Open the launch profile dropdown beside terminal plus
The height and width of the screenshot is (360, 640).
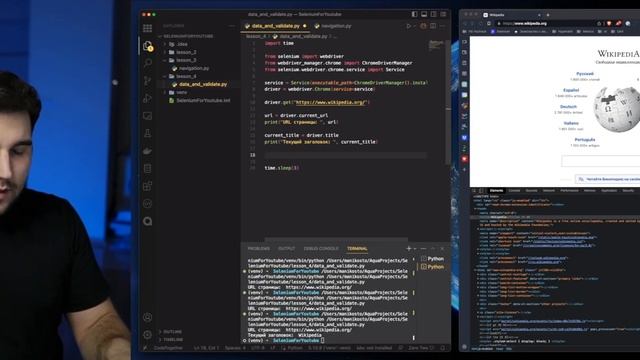[x=415, y=249]
